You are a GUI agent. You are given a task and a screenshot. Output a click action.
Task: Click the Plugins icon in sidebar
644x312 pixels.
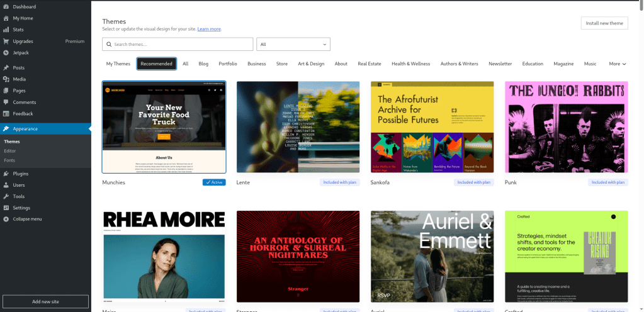click(6, 174)
